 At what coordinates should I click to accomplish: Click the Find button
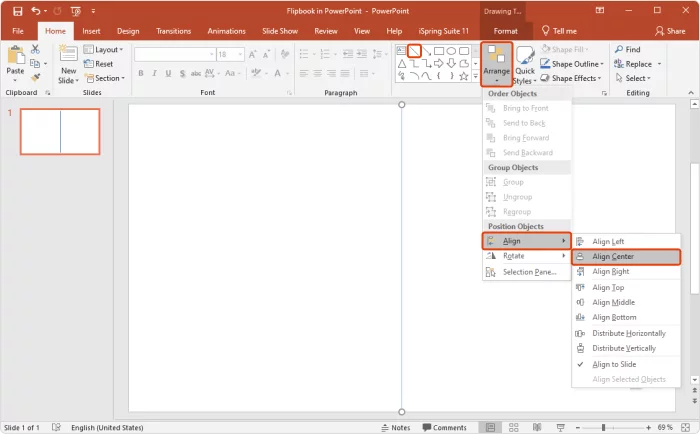627,50
